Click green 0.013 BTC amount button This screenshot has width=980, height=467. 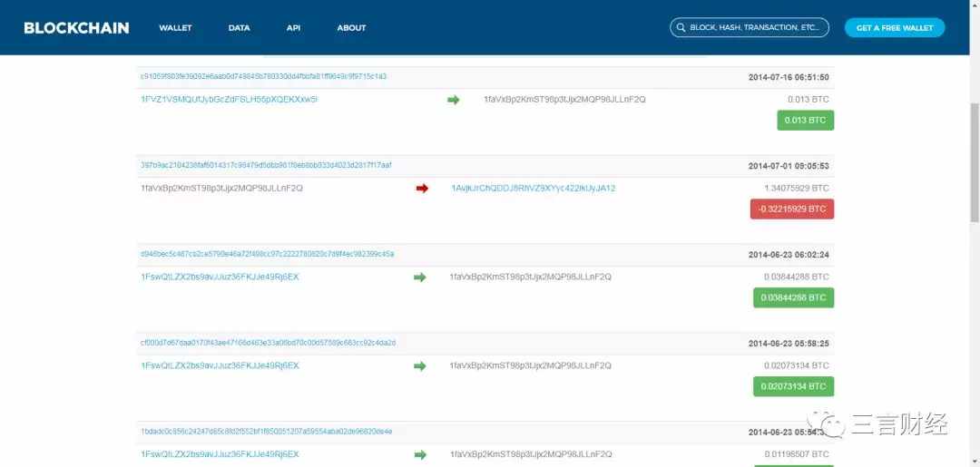(x=806, y=121)
